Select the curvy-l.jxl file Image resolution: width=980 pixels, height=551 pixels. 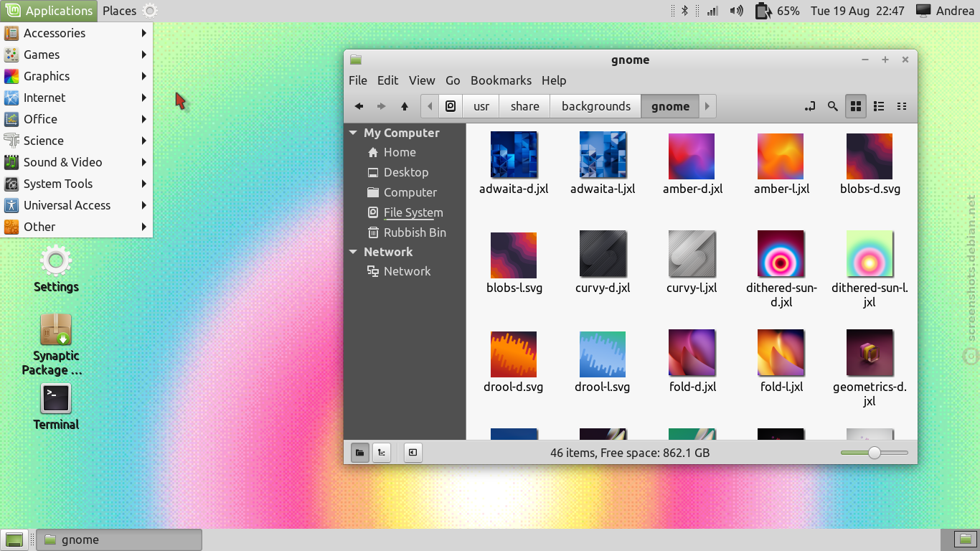pyautogui.click(x=692, y=262)
